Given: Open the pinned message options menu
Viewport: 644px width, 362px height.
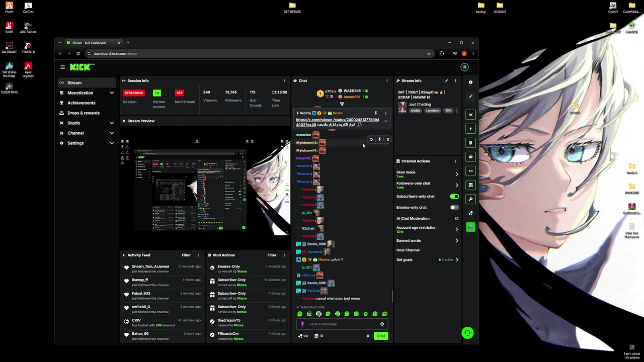Looking at the screenshot, I should click(x=386, y=113).
